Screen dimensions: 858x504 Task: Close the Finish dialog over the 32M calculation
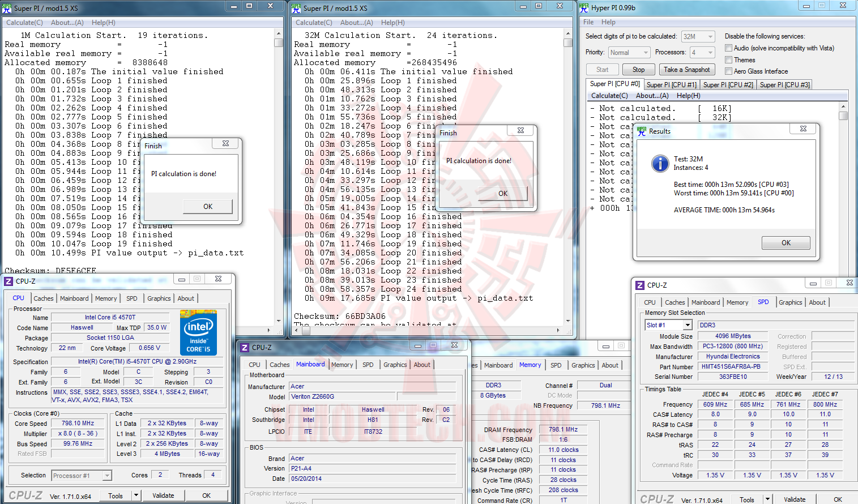click(x=520, y=130)
